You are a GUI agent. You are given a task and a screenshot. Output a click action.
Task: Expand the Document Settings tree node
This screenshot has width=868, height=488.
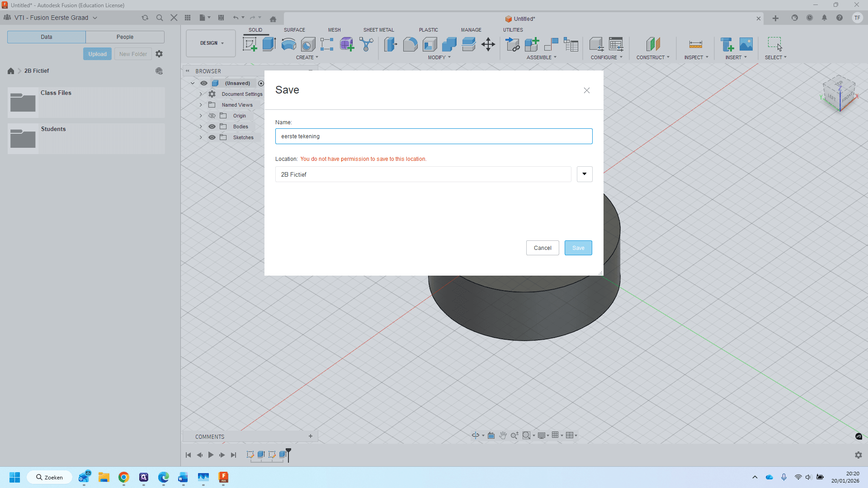(201, 94)
